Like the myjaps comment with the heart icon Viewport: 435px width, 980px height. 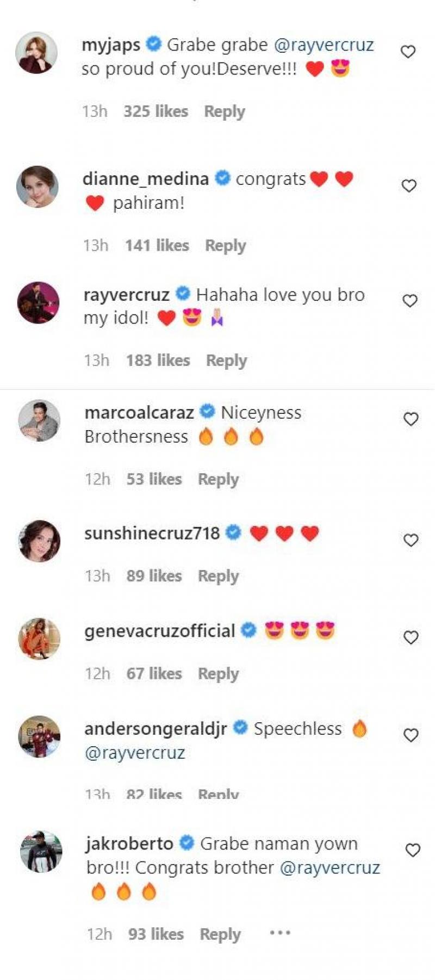tap(408, 52)
